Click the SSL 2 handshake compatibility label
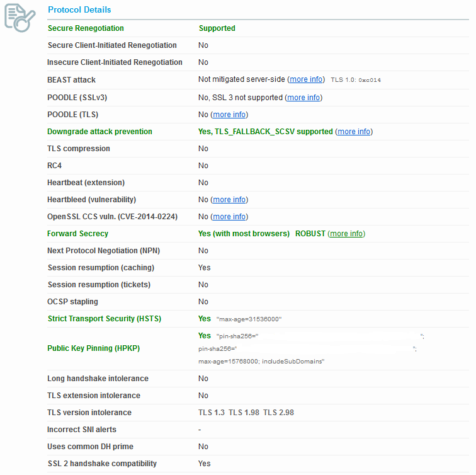Screen dimensions: 476x475 coord(102,464)
